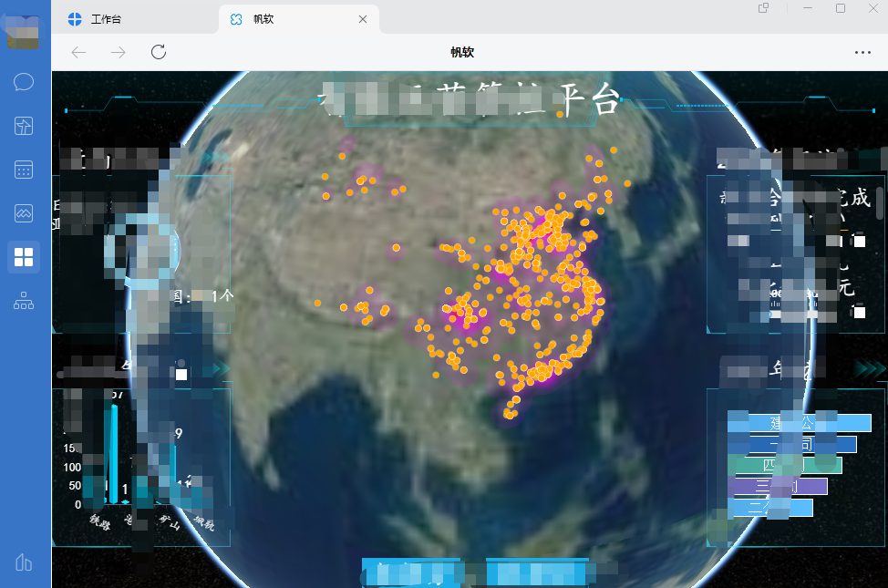Go forward with the right arrow
Image resolution: width=888 pixels, height=588 pixels.
coord(119,53)
